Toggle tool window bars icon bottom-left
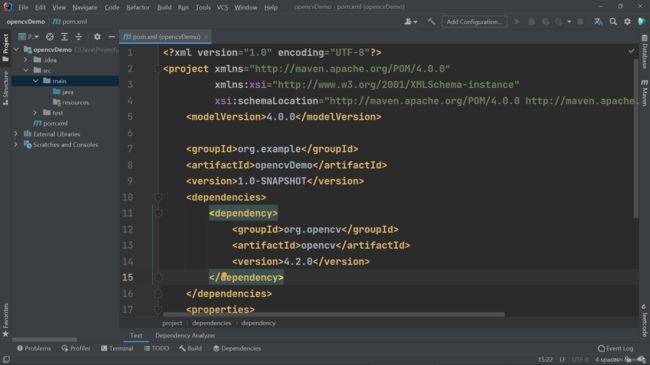 coord(6,359)
